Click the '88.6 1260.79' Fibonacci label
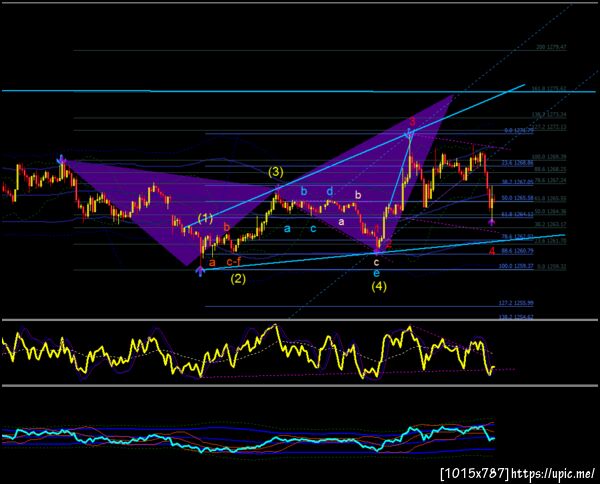 click(x=517, y=251)
